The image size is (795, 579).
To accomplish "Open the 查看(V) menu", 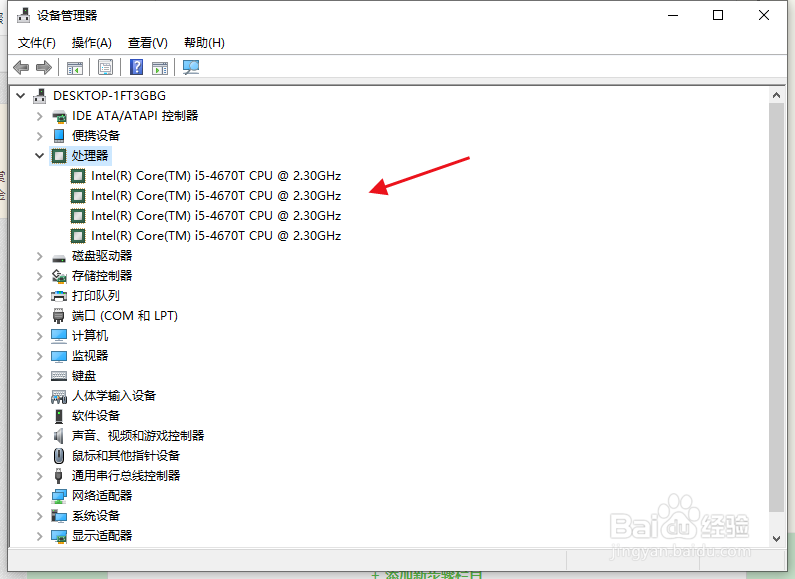I will 148,43.
